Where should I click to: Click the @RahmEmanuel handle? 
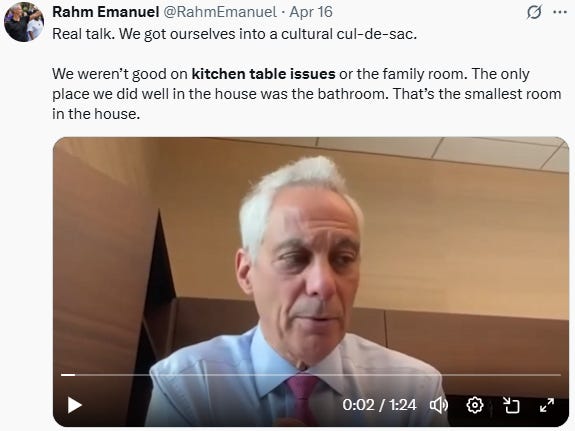pos(219,12)
